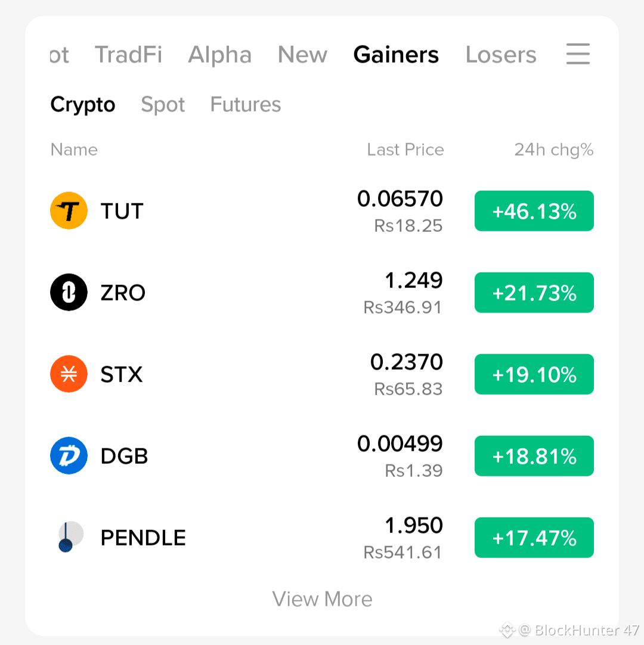The image size is (644, 645).
Task: Sort by Name column header
Action: [x=74, y=150]
